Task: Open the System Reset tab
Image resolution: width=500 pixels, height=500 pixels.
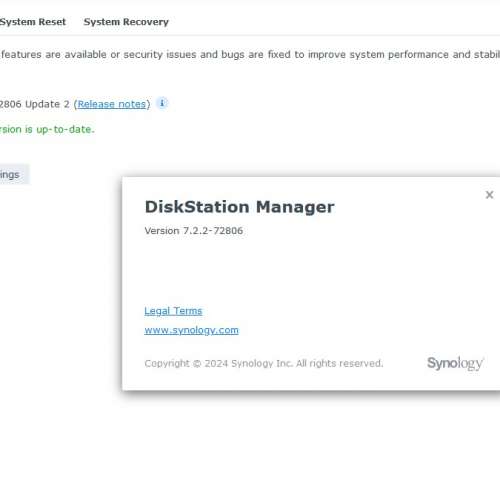Action: [33, 22]
